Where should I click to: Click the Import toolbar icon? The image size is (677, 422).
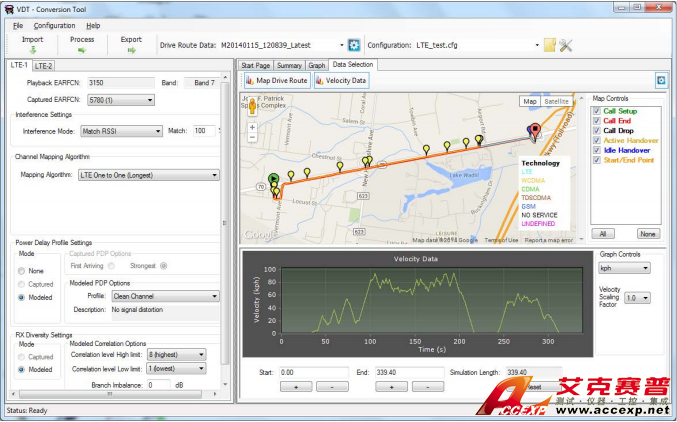[32, 49]
